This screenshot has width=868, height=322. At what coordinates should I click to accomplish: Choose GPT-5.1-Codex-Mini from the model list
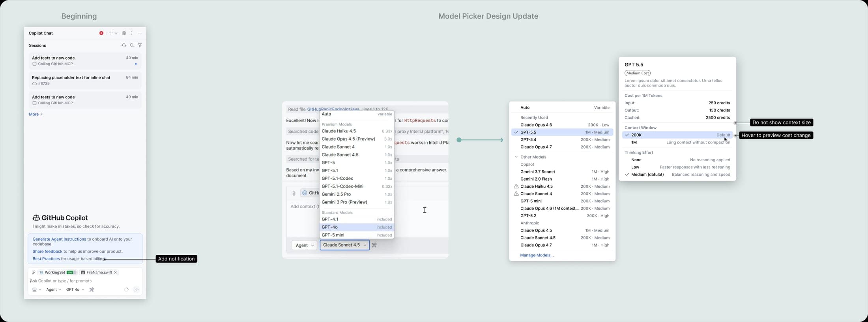coord(357,186)
